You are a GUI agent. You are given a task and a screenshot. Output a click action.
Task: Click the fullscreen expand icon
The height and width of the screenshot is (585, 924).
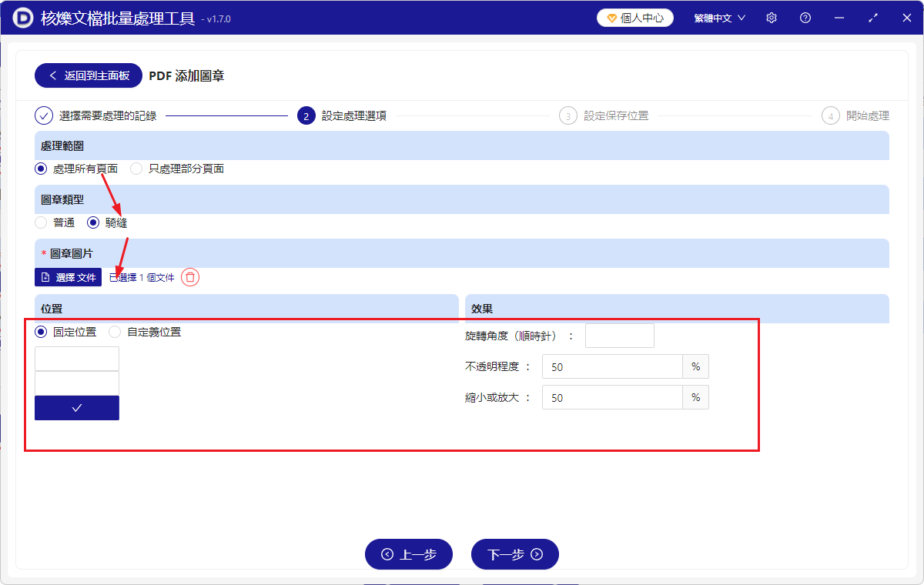[872, 17]
